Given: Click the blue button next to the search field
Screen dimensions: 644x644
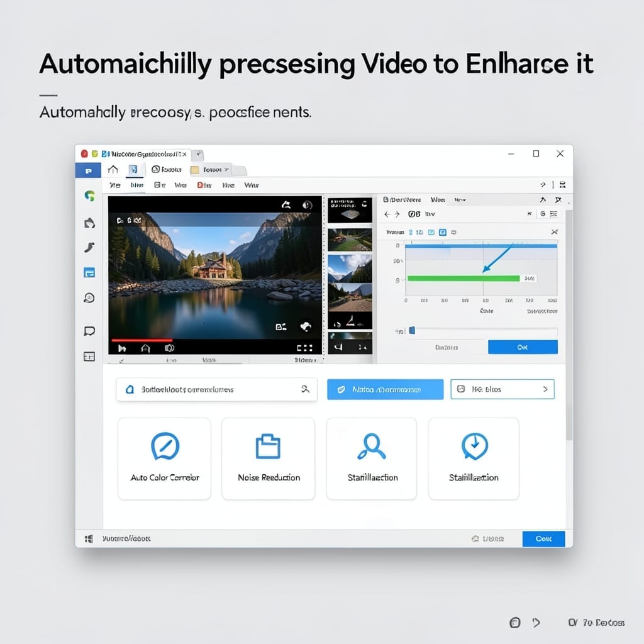Looking at the screenshot, I should point(385,389).
